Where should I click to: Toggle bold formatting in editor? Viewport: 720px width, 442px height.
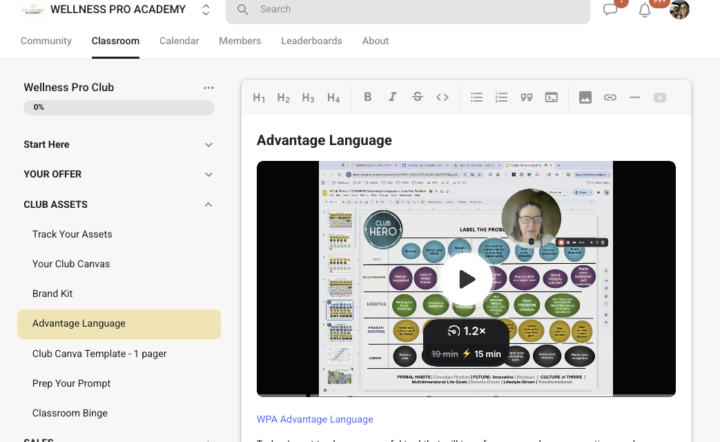point(368,97)
